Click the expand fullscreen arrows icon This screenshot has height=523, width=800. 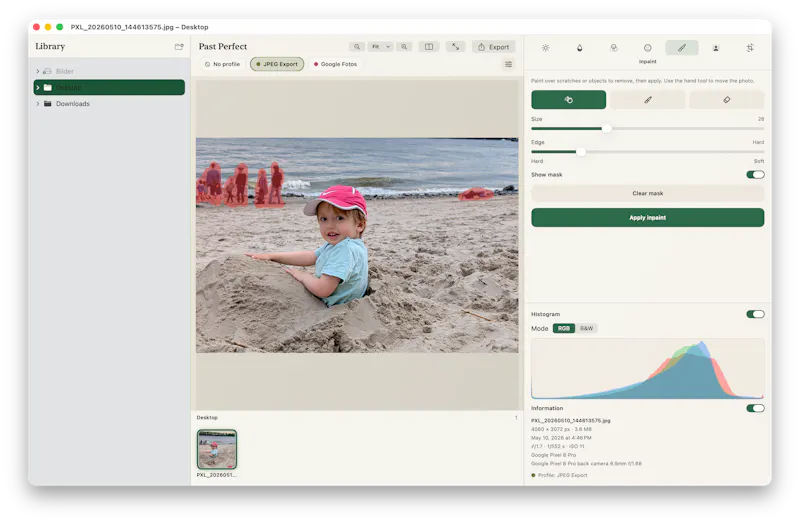tap(456, 47)
